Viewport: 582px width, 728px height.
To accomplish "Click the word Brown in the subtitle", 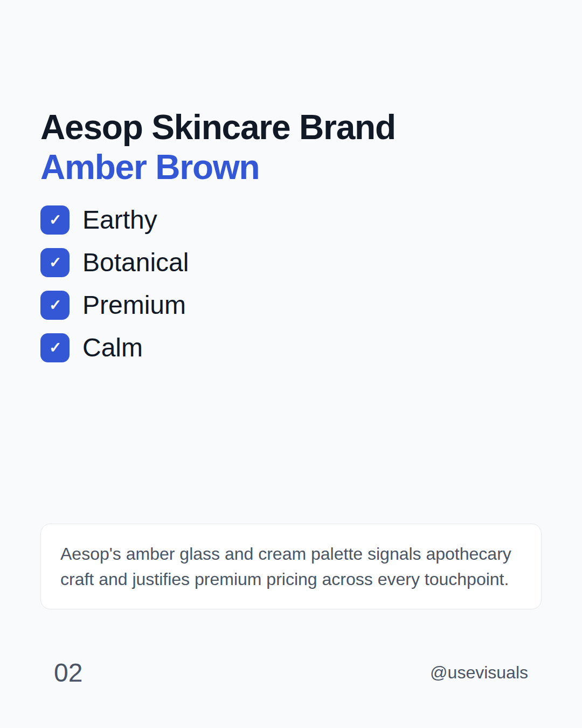I will (207, 168).
